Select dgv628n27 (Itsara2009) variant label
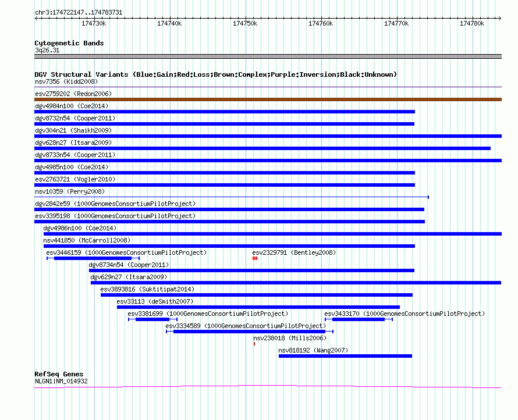This screenshot has height=420, width=518. 73,143
